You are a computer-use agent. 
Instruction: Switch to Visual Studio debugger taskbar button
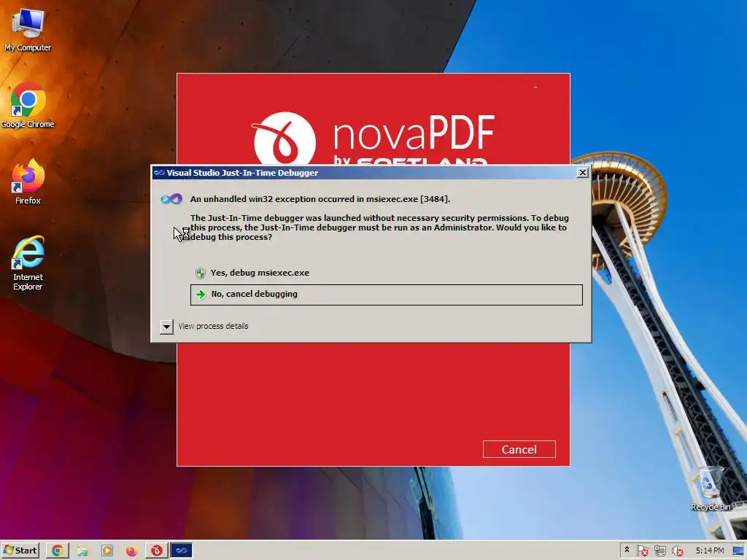(182, 551)
